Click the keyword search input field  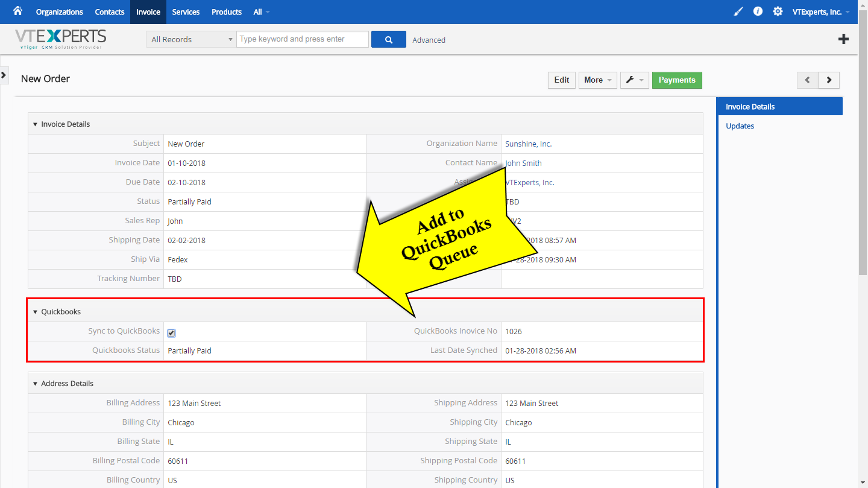(303, 39)
